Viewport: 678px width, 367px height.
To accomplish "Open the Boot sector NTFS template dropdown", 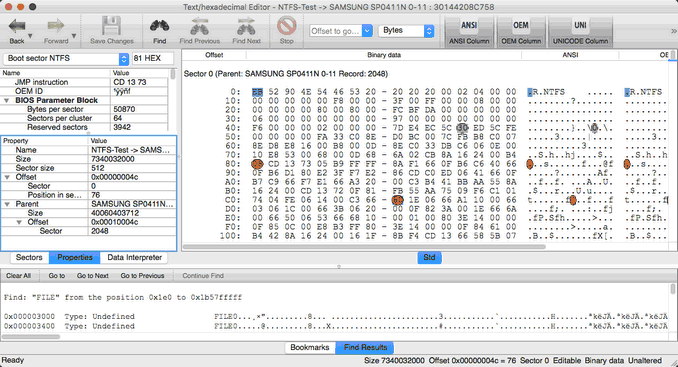I will 66,58.
